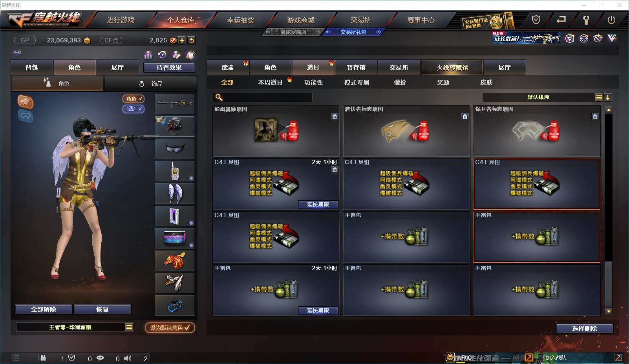Click the search magnifier icon
The height and width of the screenshot is (364, 629).
point(219,97)
